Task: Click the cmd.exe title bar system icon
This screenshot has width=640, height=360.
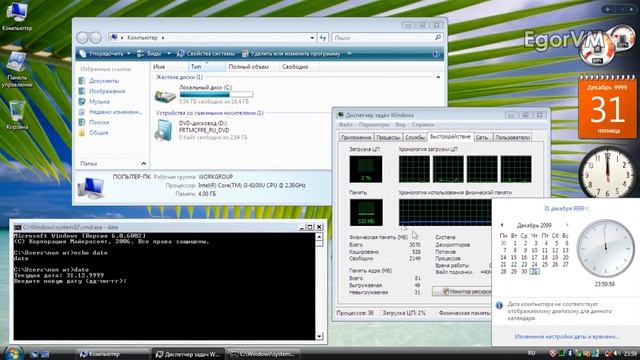Action: 17,227
